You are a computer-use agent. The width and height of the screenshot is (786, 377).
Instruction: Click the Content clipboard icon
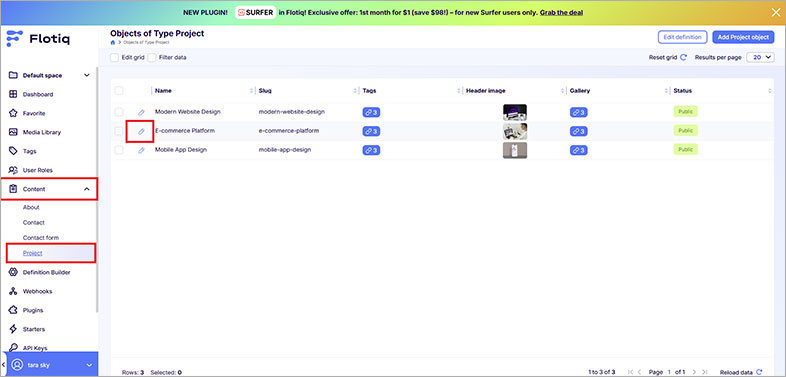tap(14, 189)
